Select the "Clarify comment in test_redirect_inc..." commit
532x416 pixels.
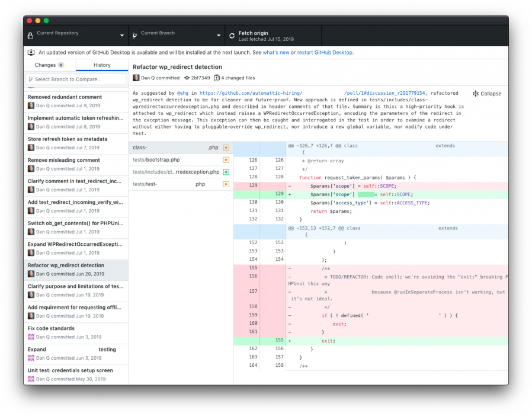[76, 185]
